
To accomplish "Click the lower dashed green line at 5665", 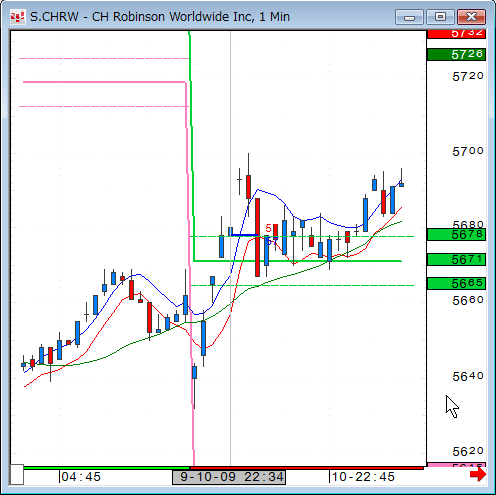I will tap(302, 285).
